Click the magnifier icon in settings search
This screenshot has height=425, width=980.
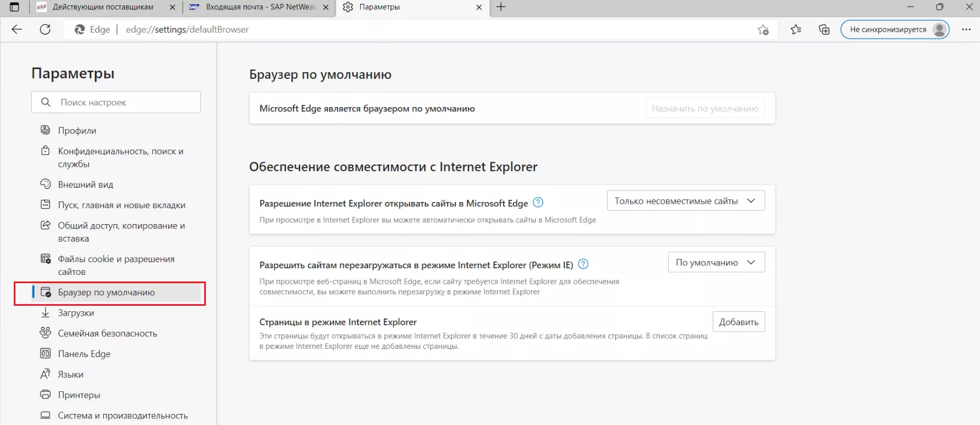tap(46, 102)
